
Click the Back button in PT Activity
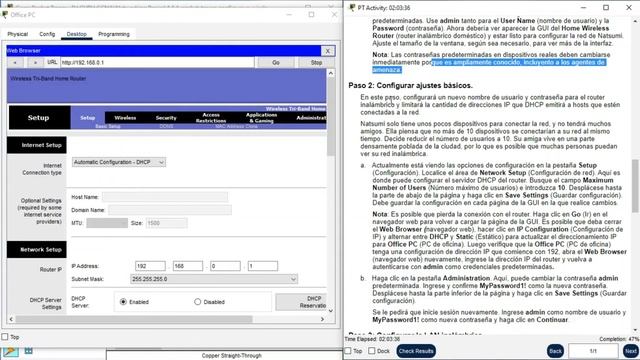555,351
